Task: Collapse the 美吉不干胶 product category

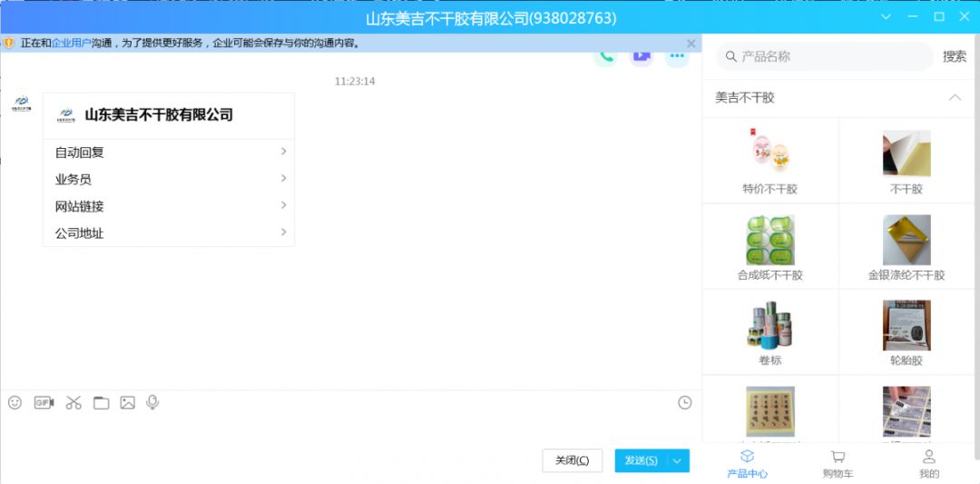Action: (x=955, y=97)
